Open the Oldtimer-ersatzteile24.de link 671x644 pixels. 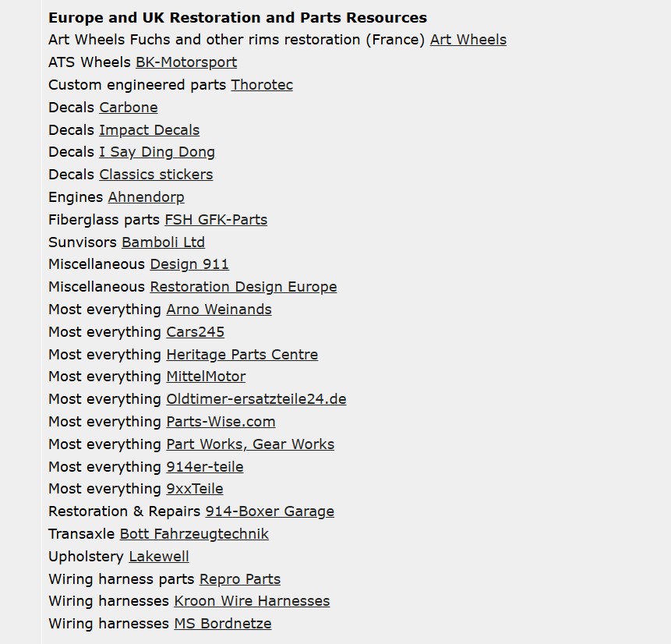pos(256,399)
